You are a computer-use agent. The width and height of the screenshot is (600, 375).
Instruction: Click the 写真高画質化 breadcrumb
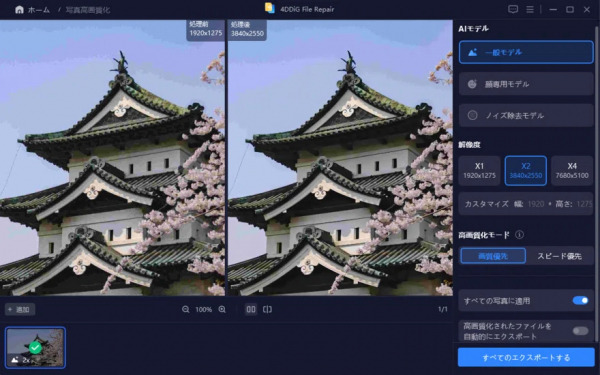[88, 10]
